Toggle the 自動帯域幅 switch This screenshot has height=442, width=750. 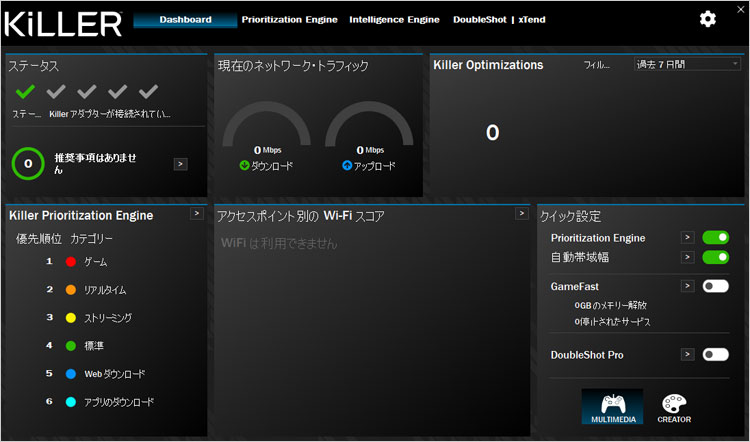click(716, 257)
